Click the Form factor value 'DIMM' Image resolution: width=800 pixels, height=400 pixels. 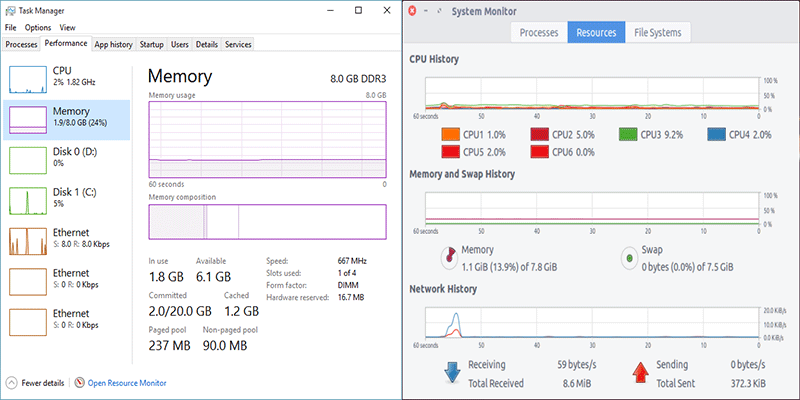click(347, 285)
